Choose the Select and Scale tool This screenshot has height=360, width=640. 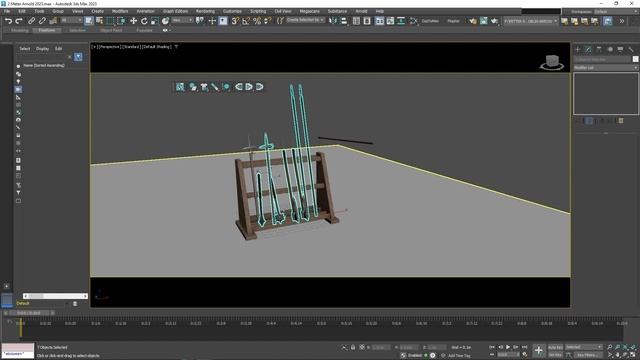click(155, 21)
